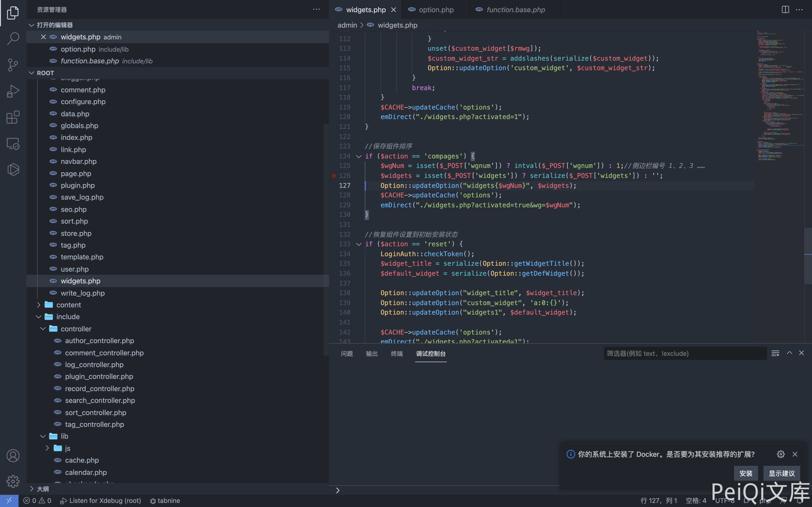The height and width of the screenshot is (507, 812).
Task: Click the 显示建议 button
Action: click(781, 474)
